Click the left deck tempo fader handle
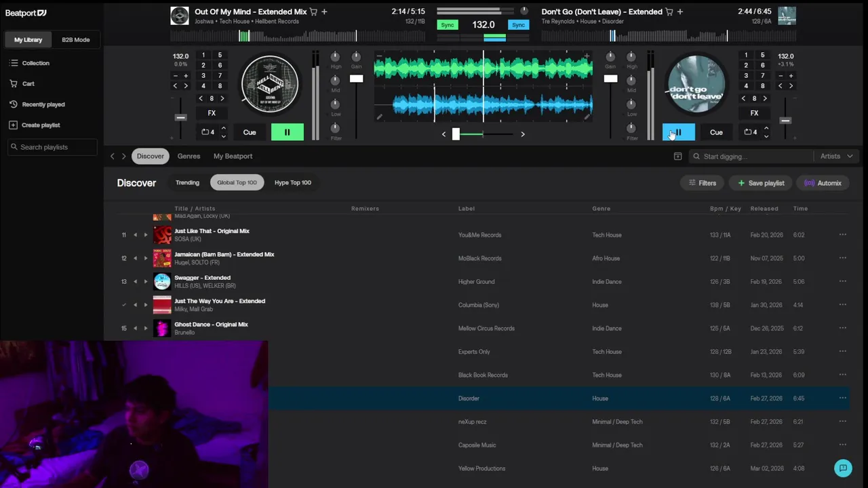This screenshot has width=868, height=488. (180, 117)
